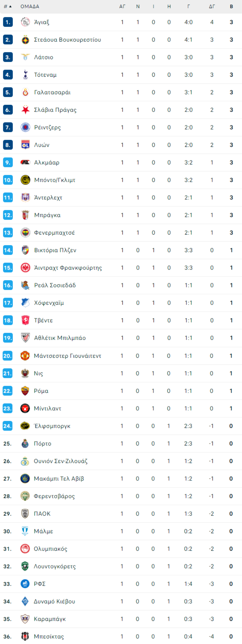Open Στεάουα Βουκουρεστίου team link
242x644 pixels.
67,40
